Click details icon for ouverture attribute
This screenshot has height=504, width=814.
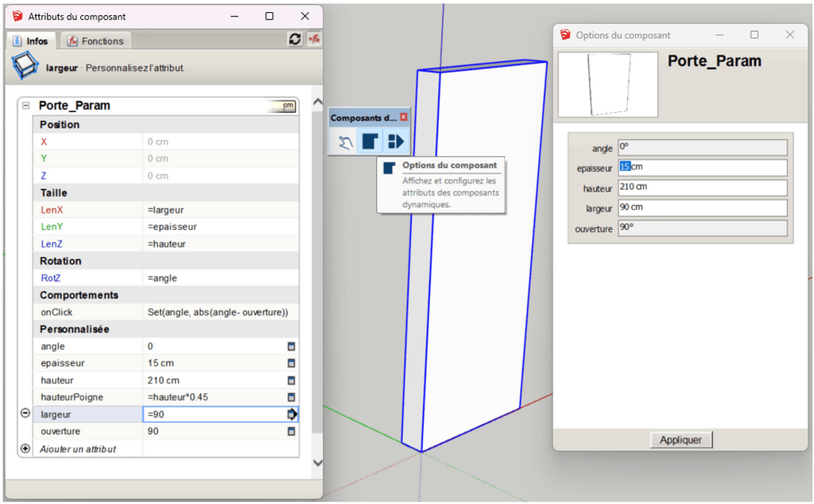pyautogui.click(x=291, y=432)
